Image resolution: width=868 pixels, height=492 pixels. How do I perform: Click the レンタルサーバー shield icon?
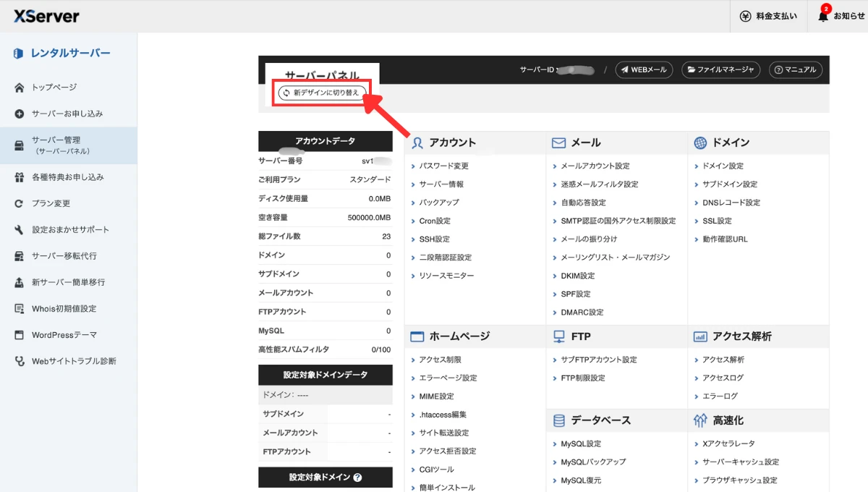click(x=20, y=54)
